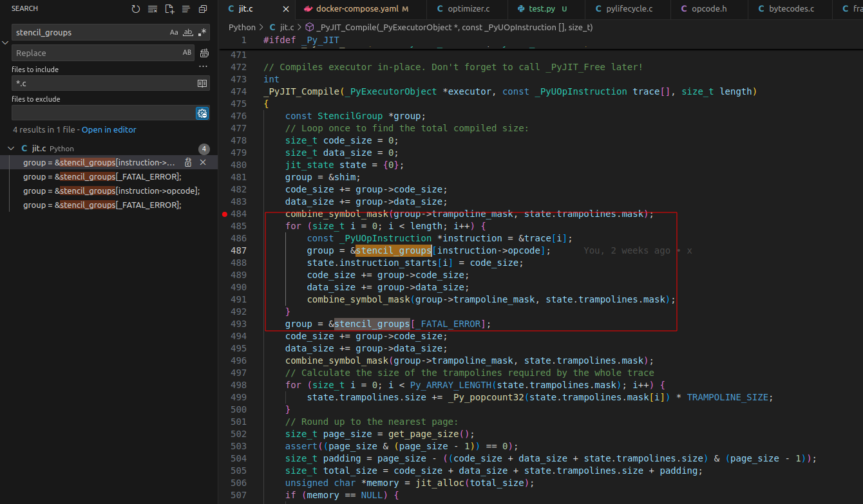Open a new search editor
The height and width of the screenshot is (504, 863).
point(169,9)
